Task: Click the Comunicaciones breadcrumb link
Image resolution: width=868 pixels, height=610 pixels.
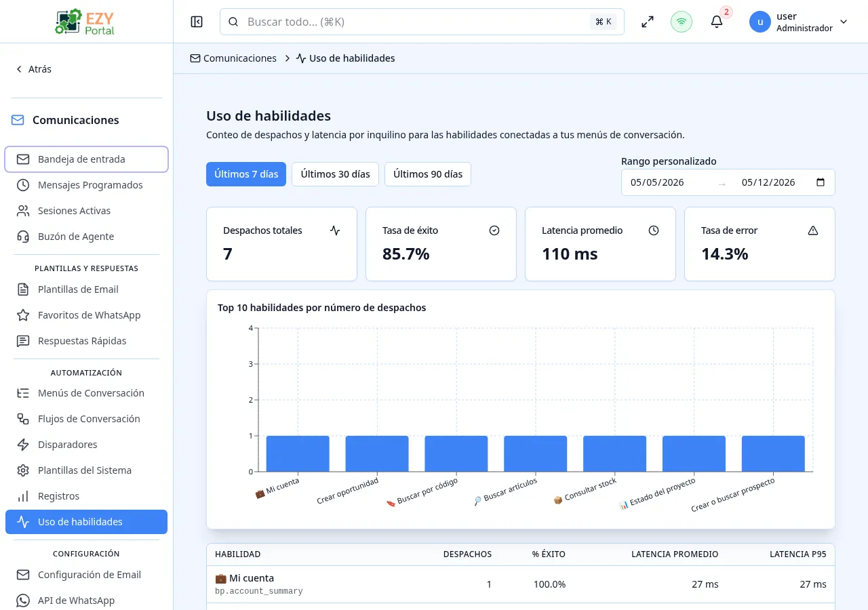Action: [233, 58]
